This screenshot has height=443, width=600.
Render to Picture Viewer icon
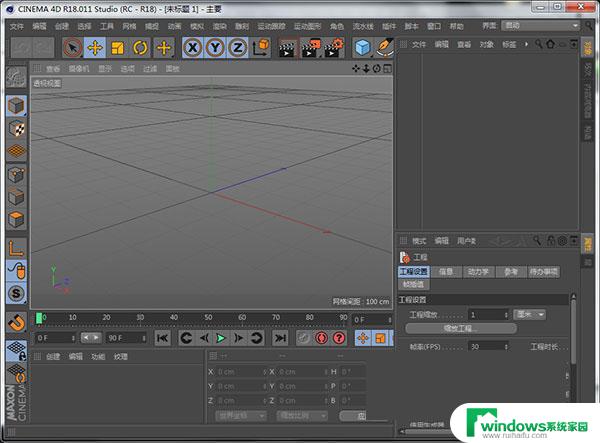311,48
